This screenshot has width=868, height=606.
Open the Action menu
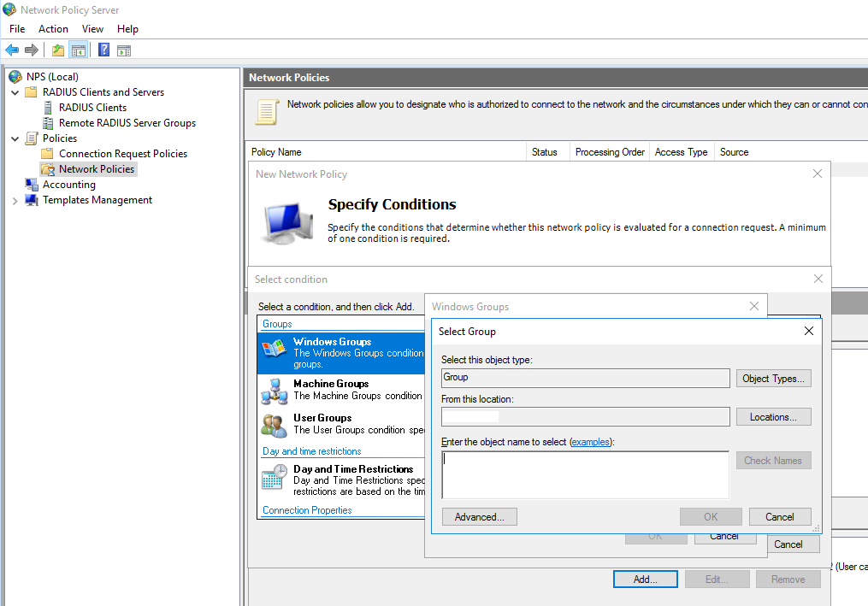click(53, 29)
